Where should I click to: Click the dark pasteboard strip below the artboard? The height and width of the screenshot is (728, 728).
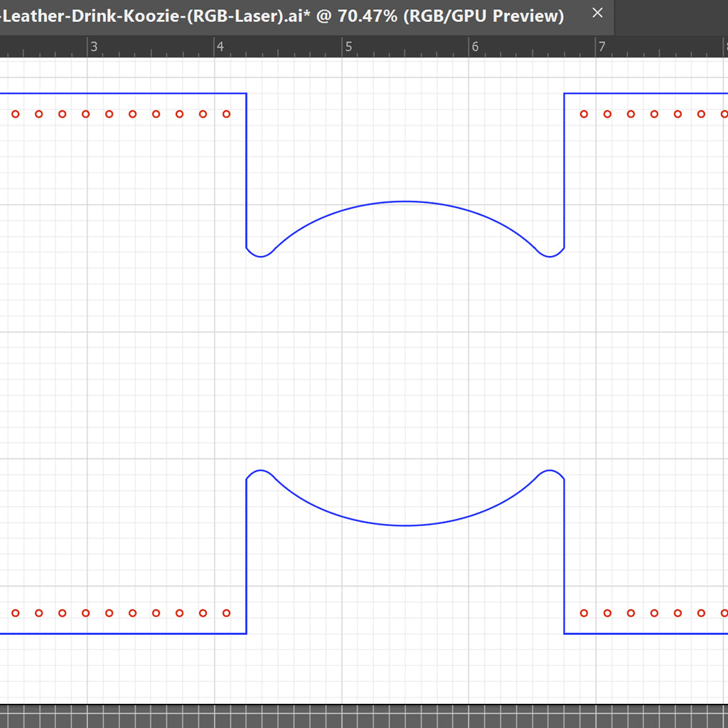pos(364,717)
